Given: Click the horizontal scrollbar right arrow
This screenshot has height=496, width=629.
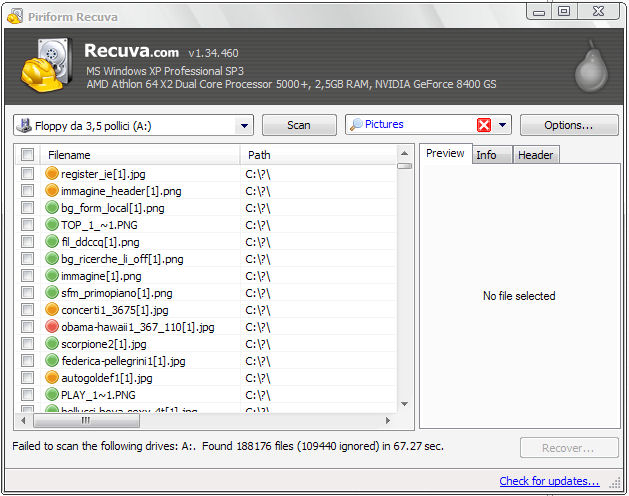Looking at the screenshot, I should click(x=388, y=420).
